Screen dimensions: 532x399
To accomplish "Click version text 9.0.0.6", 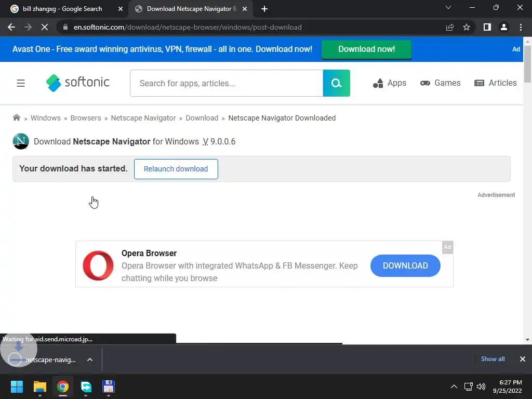I will (x=222, y=141).
